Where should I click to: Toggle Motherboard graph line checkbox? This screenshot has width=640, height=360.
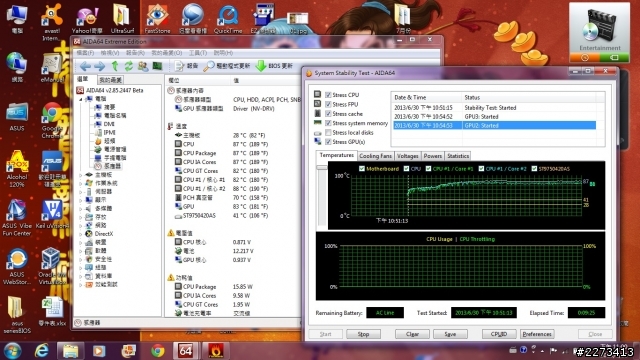(x=362, y=169)
